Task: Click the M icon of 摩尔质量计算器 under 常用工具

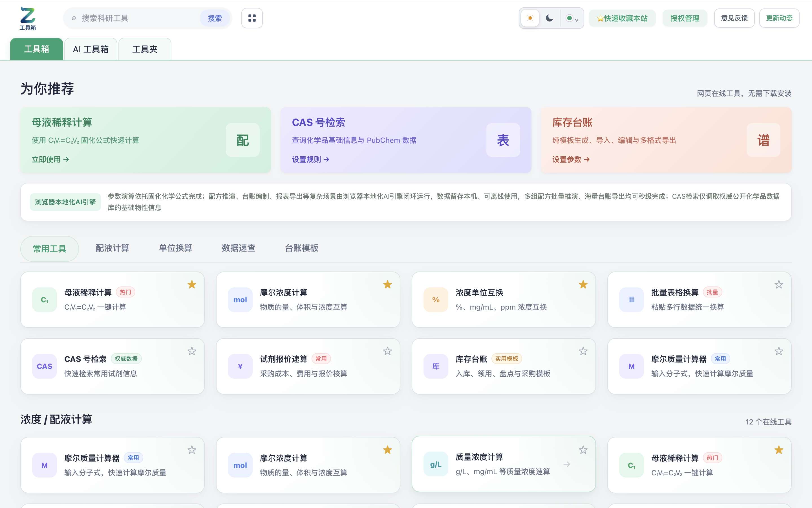Action: (x=632, y=366)
